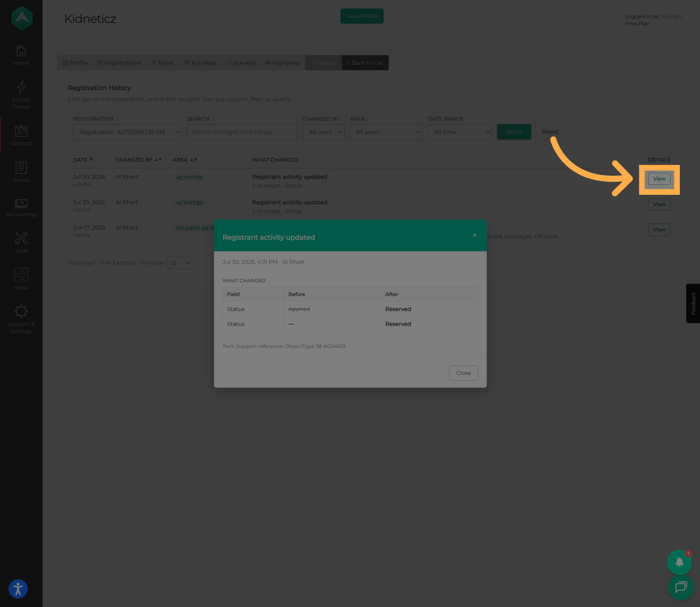Screen dimensions: 700x607
Task: Open the Forms clipboard icon
Action: (21, 167)
